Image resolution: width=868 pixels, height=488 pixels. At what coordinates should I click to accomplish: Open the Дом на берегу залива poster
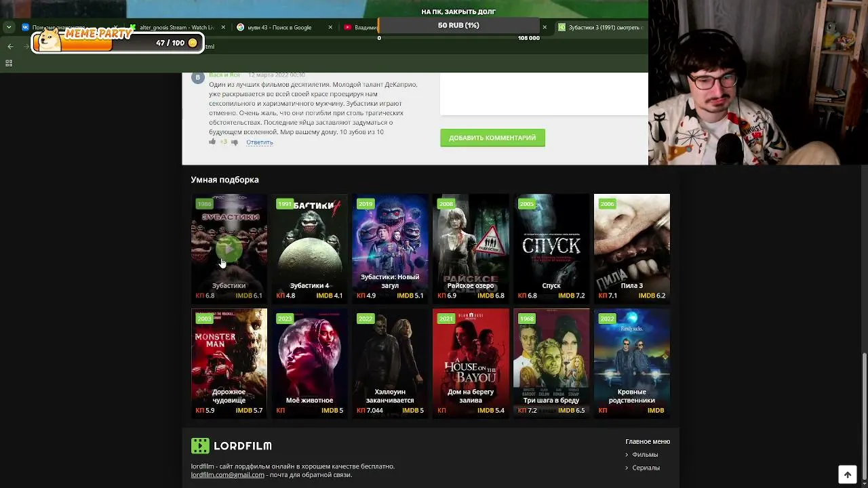coord(471,363)
